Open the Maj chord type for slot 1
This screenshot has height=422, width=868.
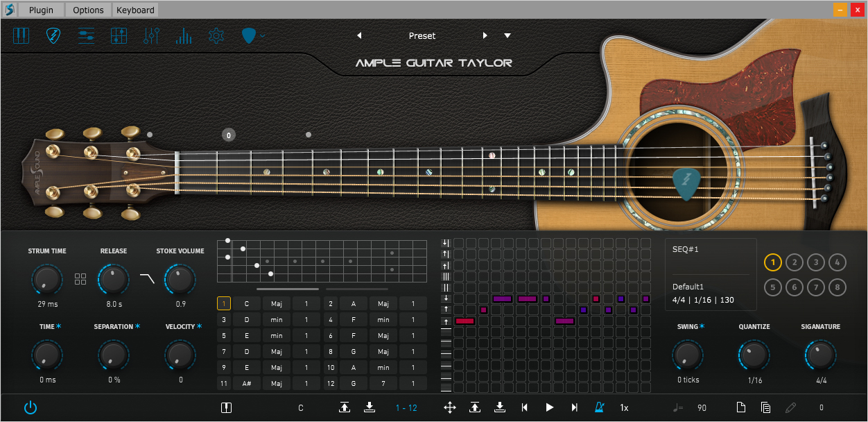tap(277, 303)
